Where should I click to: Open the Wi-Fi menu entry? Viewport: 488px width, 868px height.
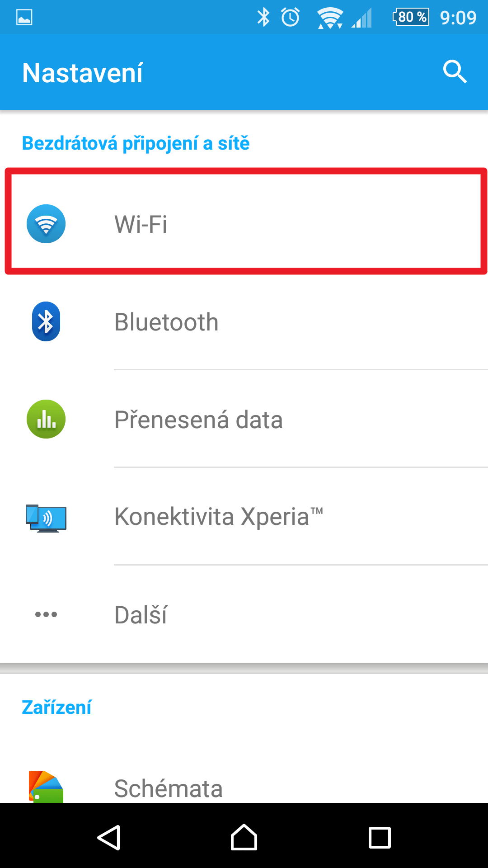(246, 222)
